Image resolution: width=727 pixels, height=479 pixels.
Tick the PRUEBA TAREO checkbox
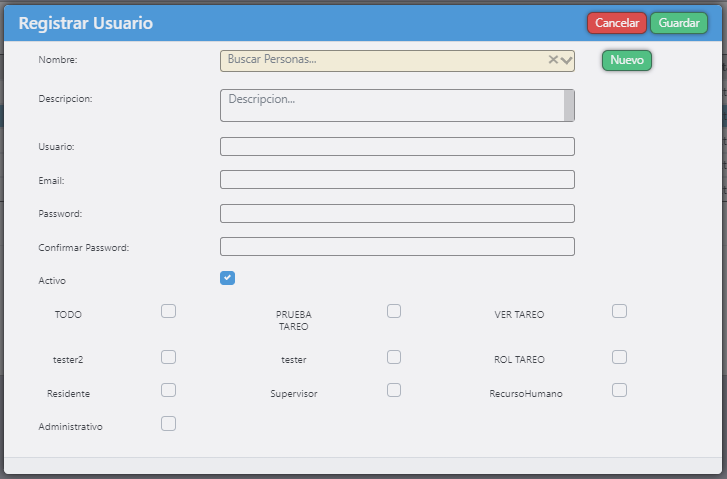(394, 311)
